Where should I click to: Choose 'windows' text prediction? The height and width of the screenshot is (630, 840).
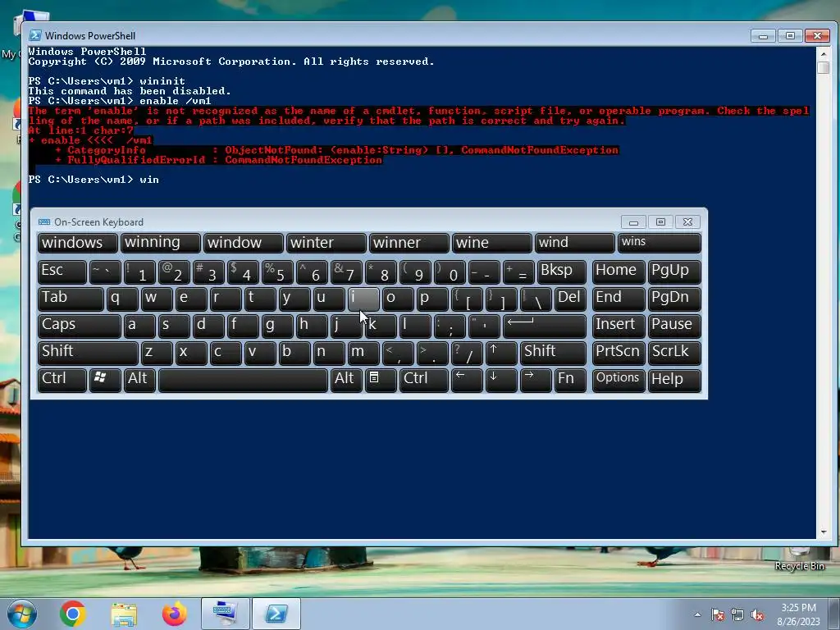click(x=78, y=243)
